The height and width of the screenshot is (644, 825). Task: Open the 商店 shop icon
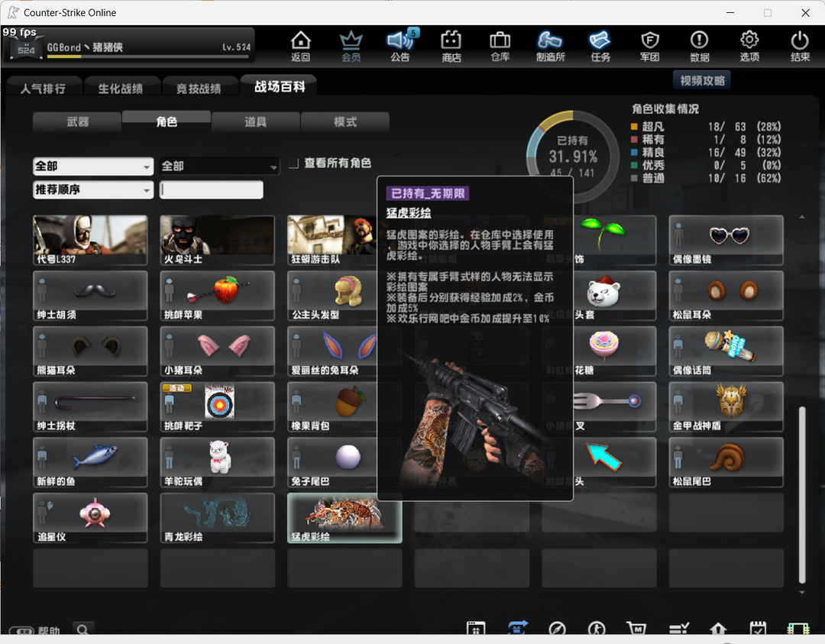coord(451,47)
